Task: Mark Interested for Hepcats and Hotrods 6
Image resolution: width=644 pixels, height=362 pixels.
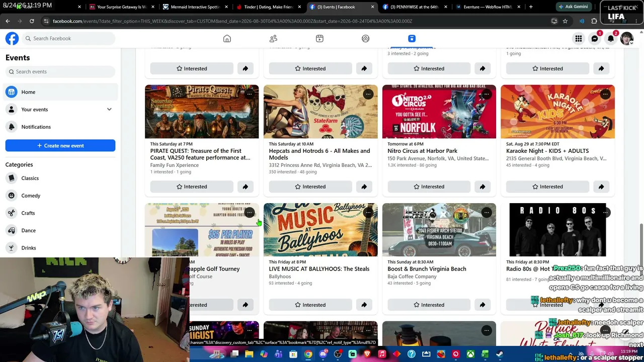Action: point(310,187)
